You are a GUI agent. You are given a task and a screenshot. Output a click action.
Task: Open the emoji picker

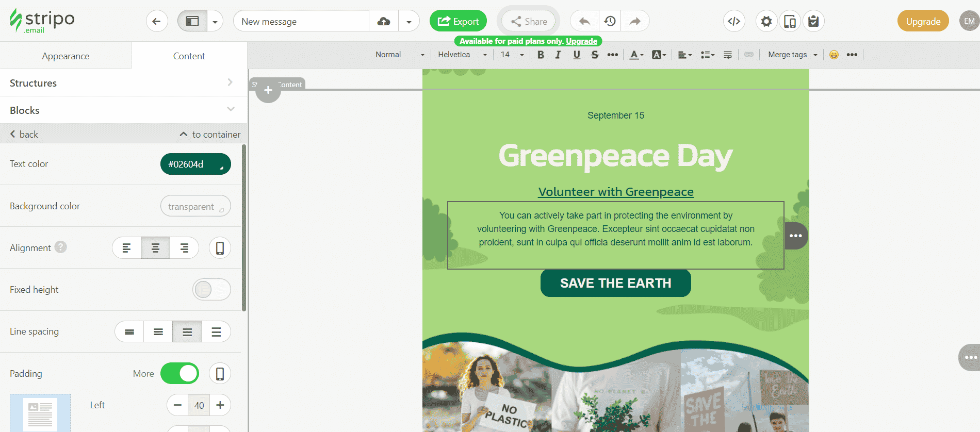pyautogui.click(x=834, y=55)
